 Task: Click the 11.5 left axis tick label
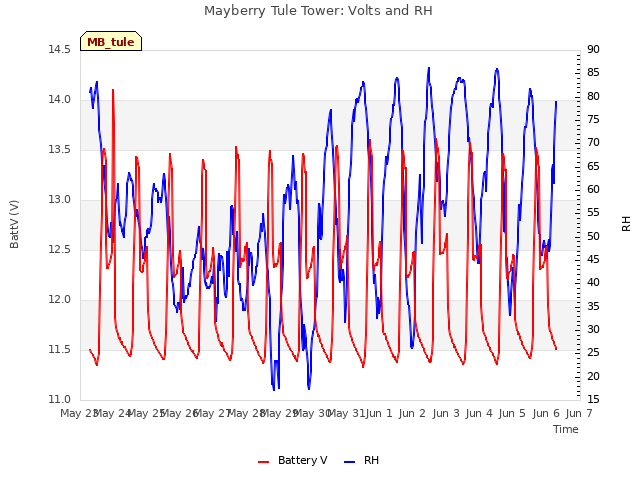click(60, 349)
